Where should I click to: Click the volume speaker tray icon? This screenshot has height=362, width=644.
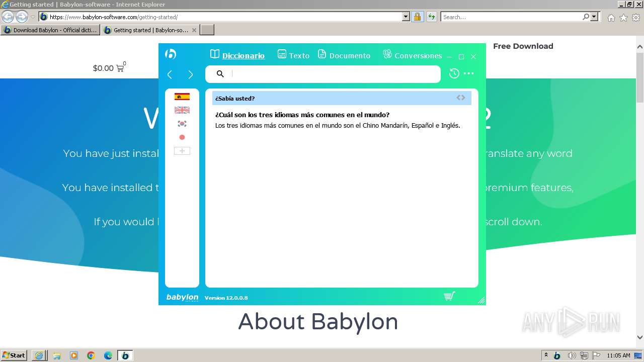coord(572,355)
